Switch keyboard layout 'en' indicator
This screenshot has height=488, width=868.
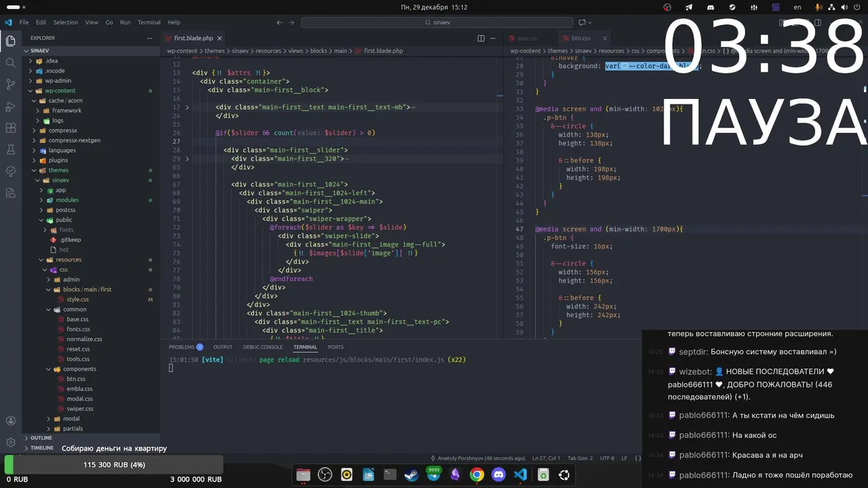tap(798, 7)
